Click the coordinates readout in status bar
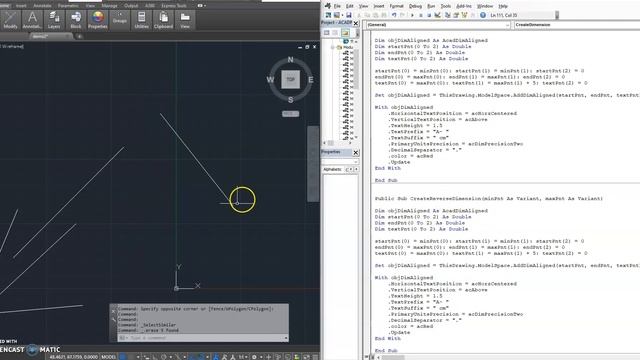 (73, 357)
